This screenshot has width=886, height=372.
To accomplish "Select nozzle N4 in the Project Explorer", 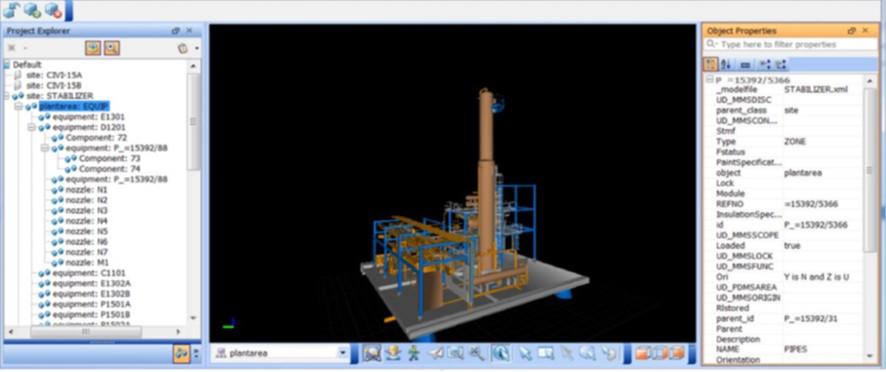I will (x=80, y=221).
